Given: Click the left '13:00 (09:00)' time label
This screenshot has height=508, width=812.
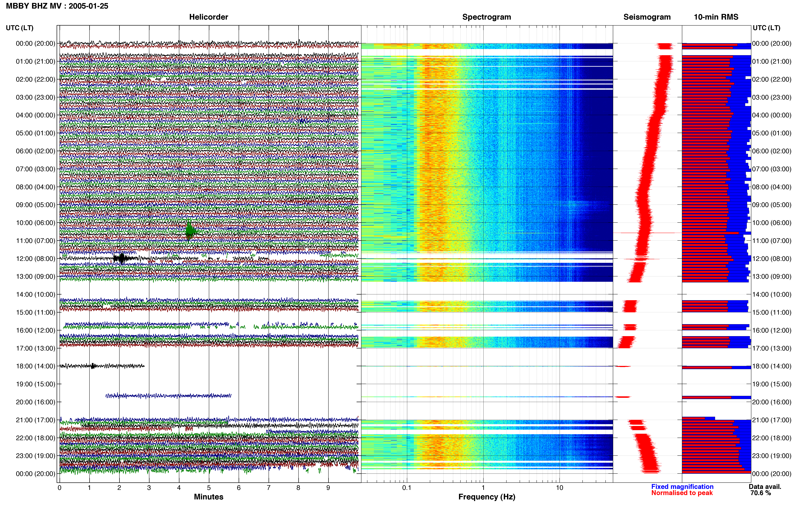Looking at the screenshot, I should click(x=36, y=277).
